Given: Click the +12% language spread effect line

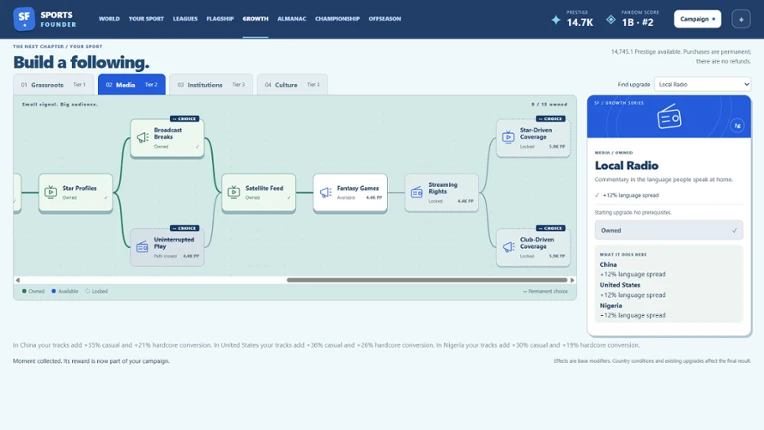Looking at the screenshot, I should [630, 195].
